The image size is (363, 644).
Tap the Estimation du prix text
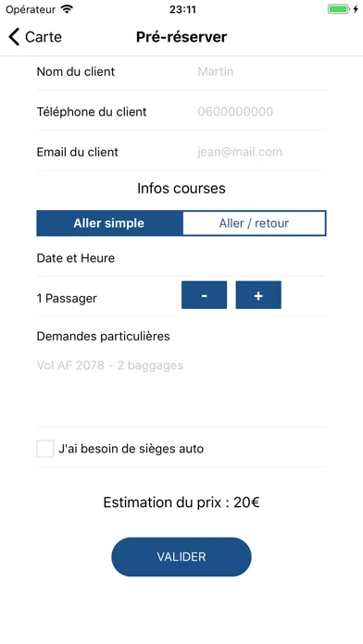181,502
